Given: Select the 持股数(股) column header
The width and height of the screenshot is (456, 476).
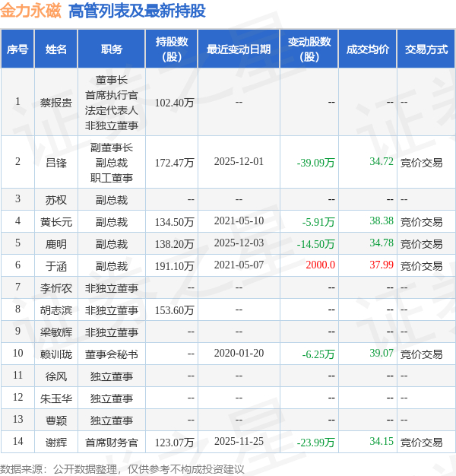Looking at the screenshot, I should [172, 49].
